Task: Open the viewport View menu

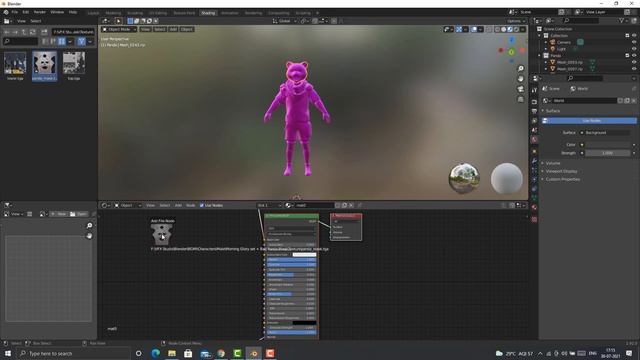Action: pyautogui.click(x=145, y=29)
